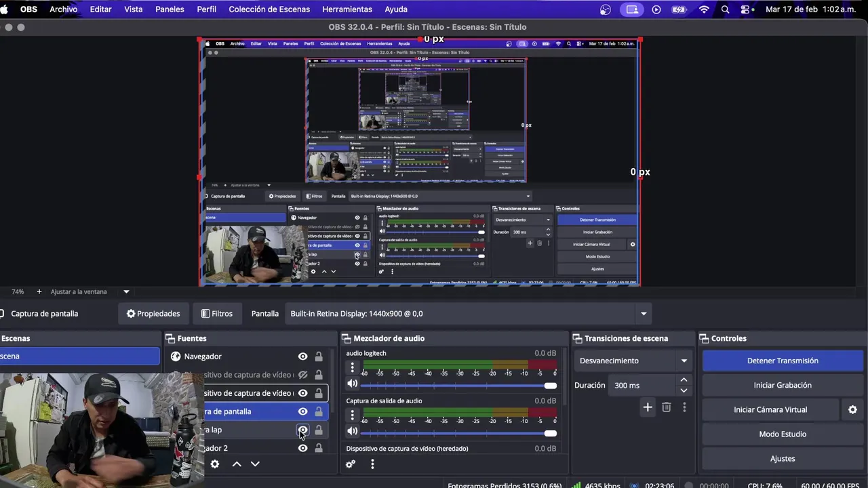Open the Vista menu
Screen dimensions: 868x488
point(134,9)
